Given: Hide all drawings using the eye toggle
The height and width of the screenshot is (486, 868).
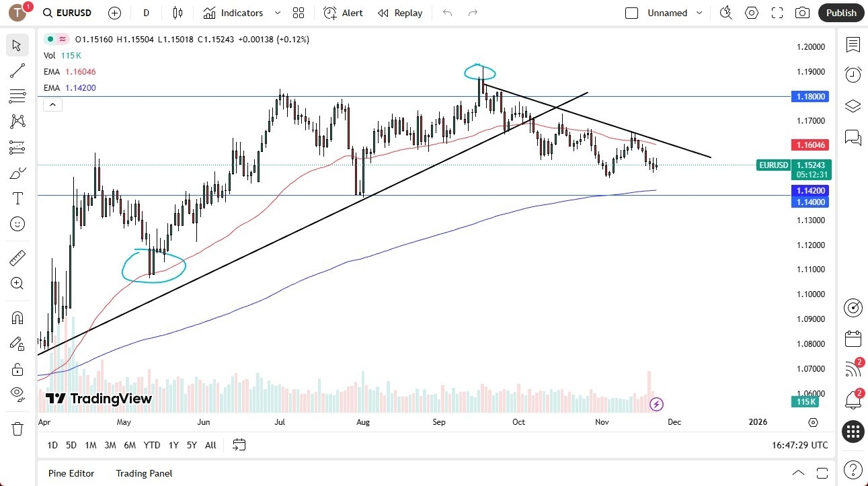Looking at the screenshot, I should pyautogui.click(x=17, y=395).
